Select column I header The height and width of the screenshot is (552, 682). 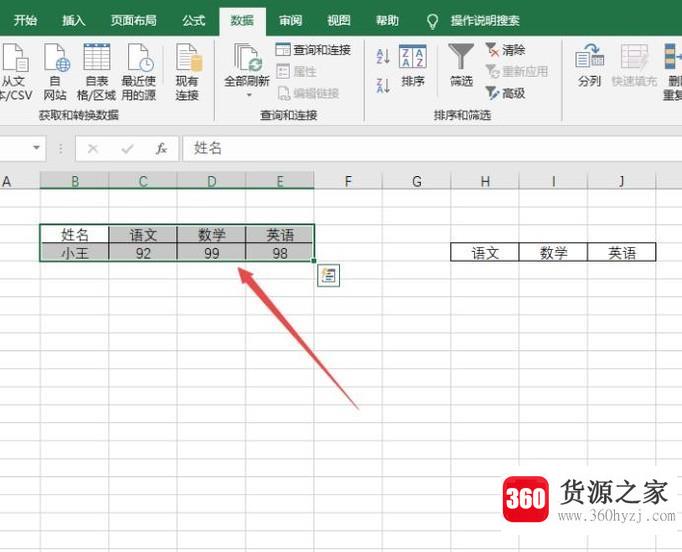[x=553, y=181]
